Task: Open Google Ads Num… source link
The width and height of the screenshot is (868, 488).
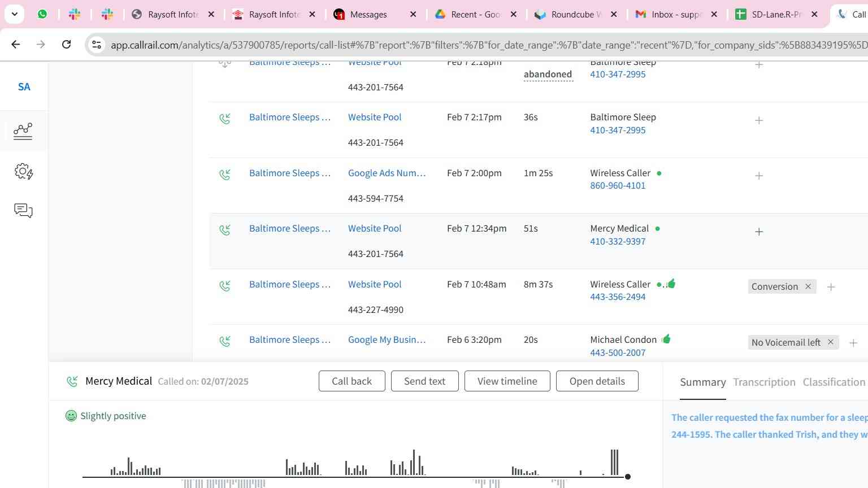Action: [387, 173]
